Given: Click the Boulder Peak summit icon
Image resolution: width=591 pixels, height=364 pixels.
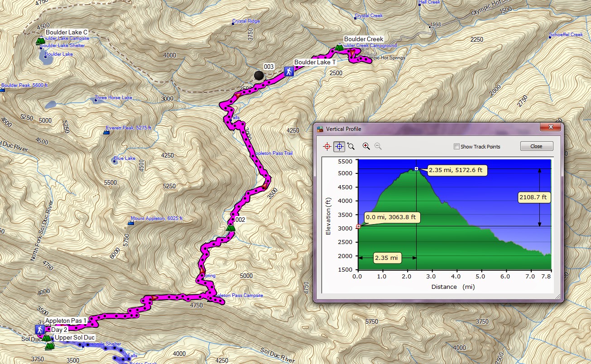Looking at the screenshot, I should point(2,90).
